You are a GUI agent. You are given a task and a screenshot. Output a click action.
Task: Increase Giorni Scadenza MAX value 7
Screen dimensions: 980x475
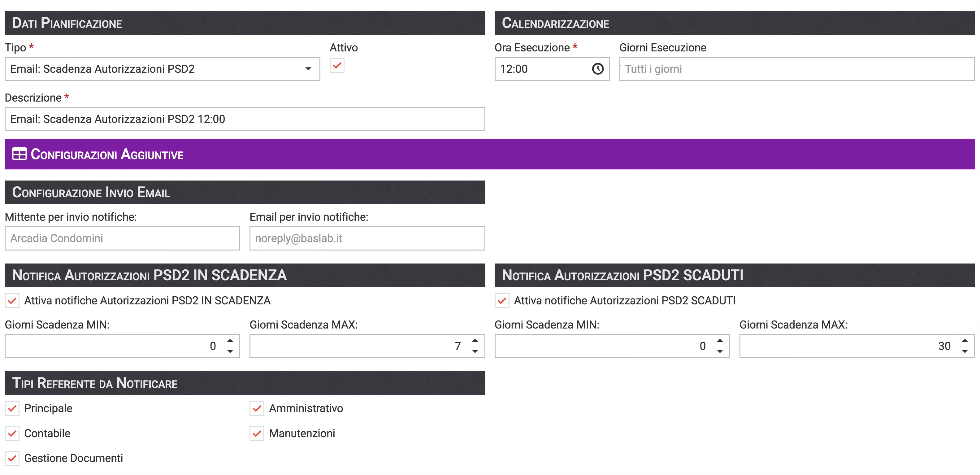tap(475, 341)
